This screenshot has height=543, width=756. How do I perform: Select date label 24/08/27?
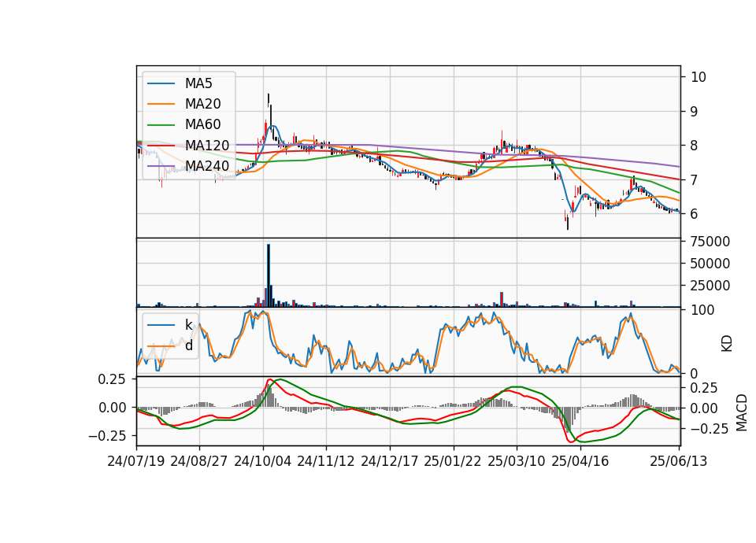(199, 461)
